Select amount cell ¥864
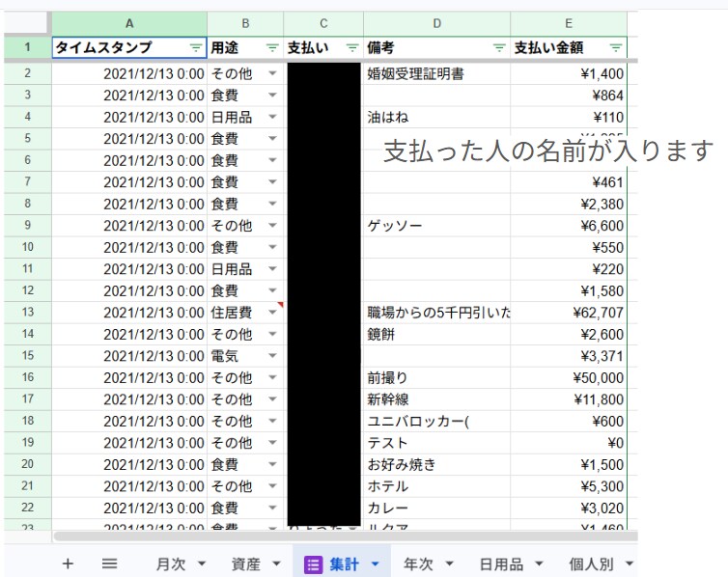 click(569, 96)
